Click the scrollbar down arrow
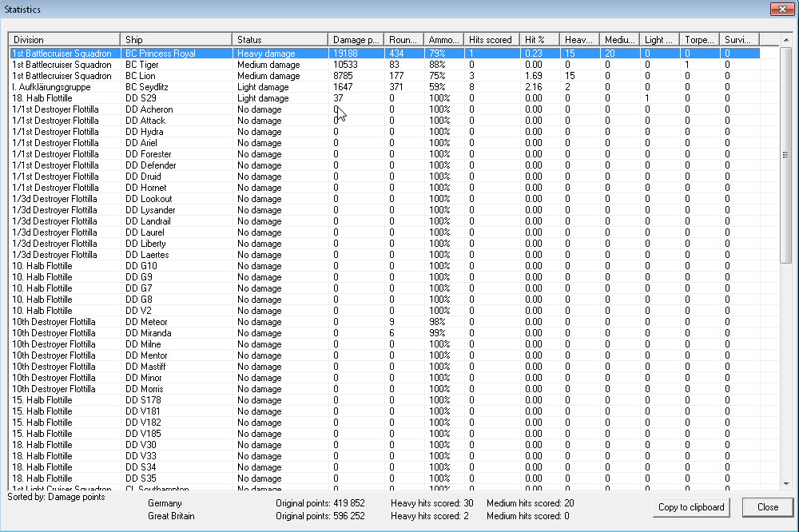This screenshot has width=799, height=532. [785, 483]
